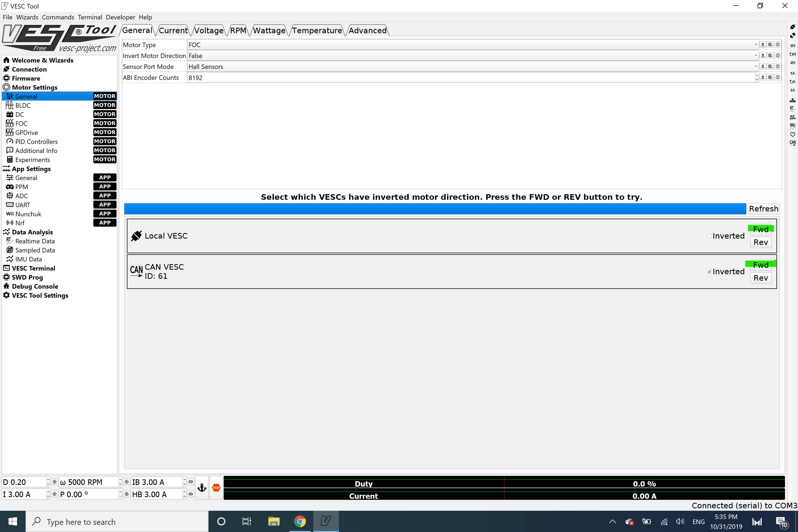798x532 pixels.
Task: Write app configuration with down-arrow A icon
Action: (792, 90)
